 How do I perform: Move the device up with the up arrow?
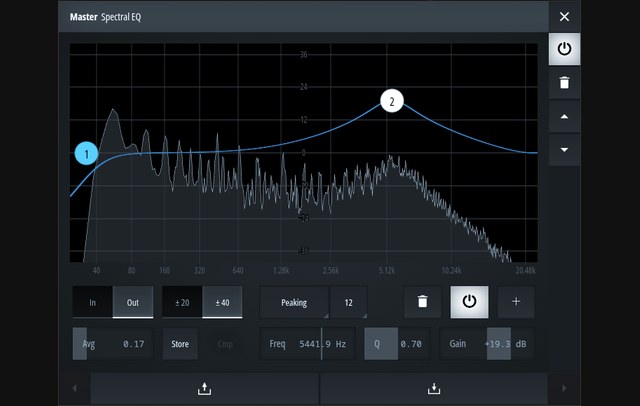pyautogui.click(x=564, y=117)
